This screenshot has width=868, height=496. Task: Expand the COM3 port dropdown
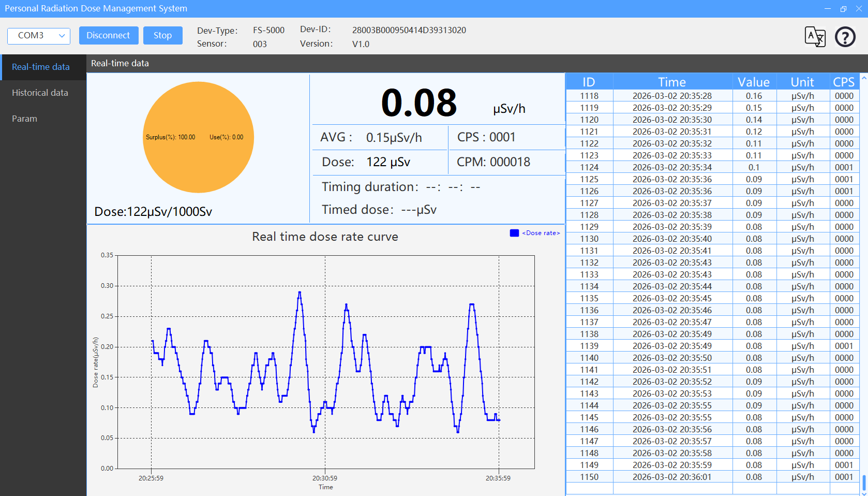tap(39, 36)
